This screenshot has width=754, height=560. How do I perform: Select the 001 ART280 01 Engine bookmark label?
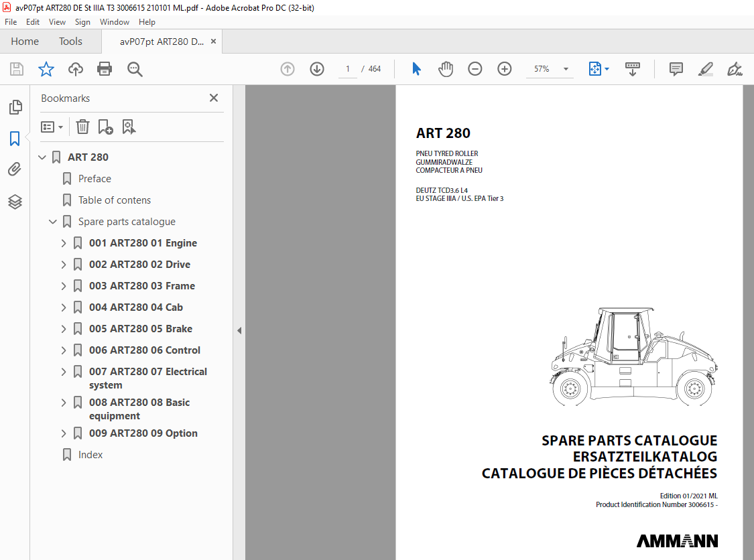(143, 243)
